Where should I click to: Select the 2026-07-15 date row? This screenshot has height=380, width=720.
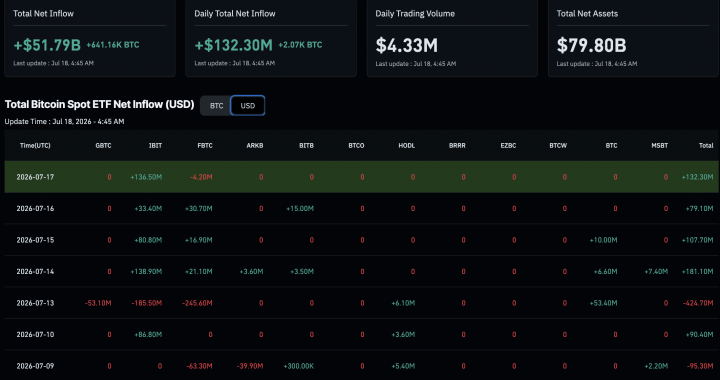(x=362, y=240)
